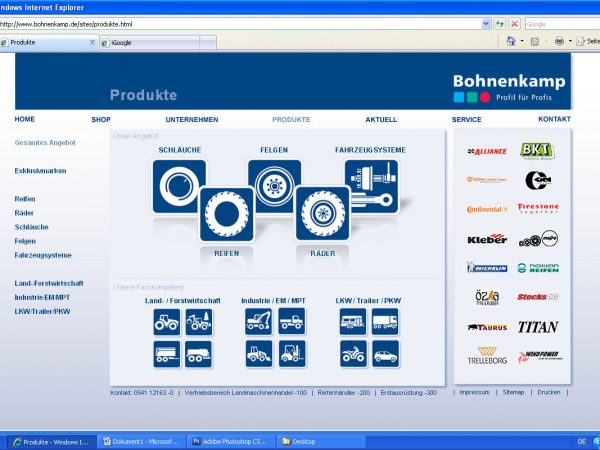Open the Desktop folder in the taskbar
The height and width of the screenshot is (450, 600).
point(321,442)
